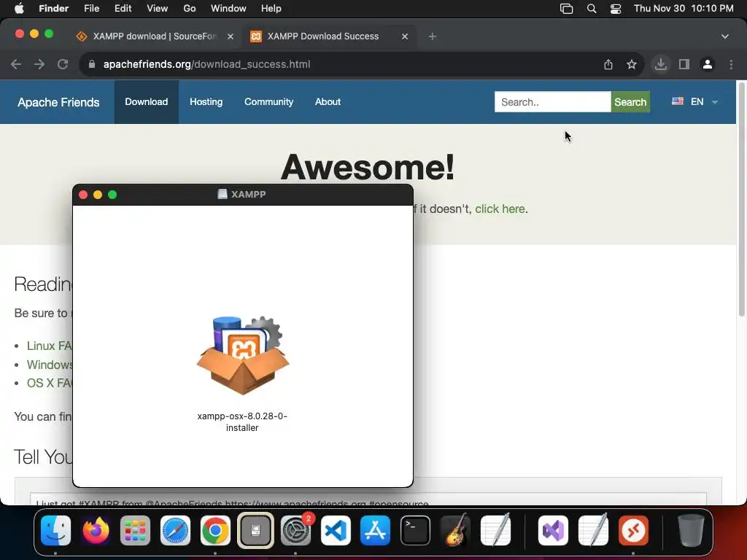Image resolution: width=747 pixels, height=560 pixels.
Task: Launch Safari from the Dock
Action: point(175,531)
